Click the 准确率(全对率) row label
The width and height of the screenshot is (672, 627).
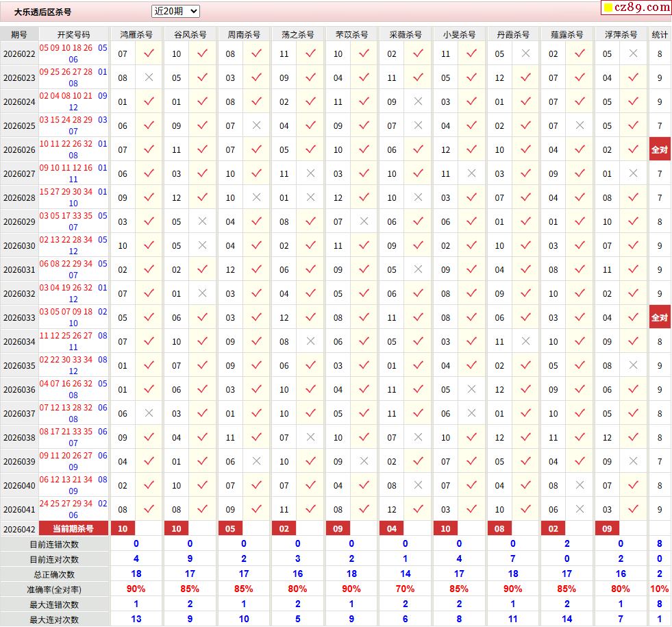(54, 589)
